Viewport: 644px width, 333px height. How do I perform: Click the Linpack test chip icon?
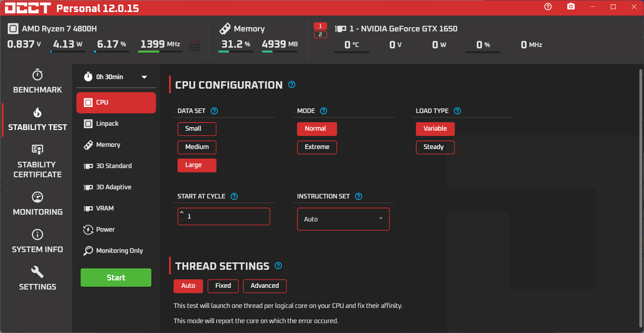click(88, 124)
